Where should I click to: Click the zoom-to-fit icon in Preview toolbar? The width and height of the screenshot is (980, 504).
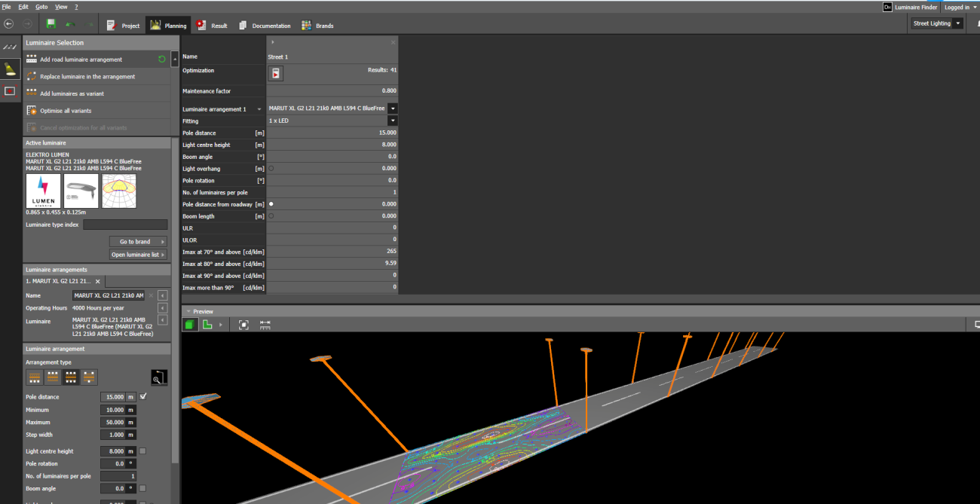click(243, 325)
